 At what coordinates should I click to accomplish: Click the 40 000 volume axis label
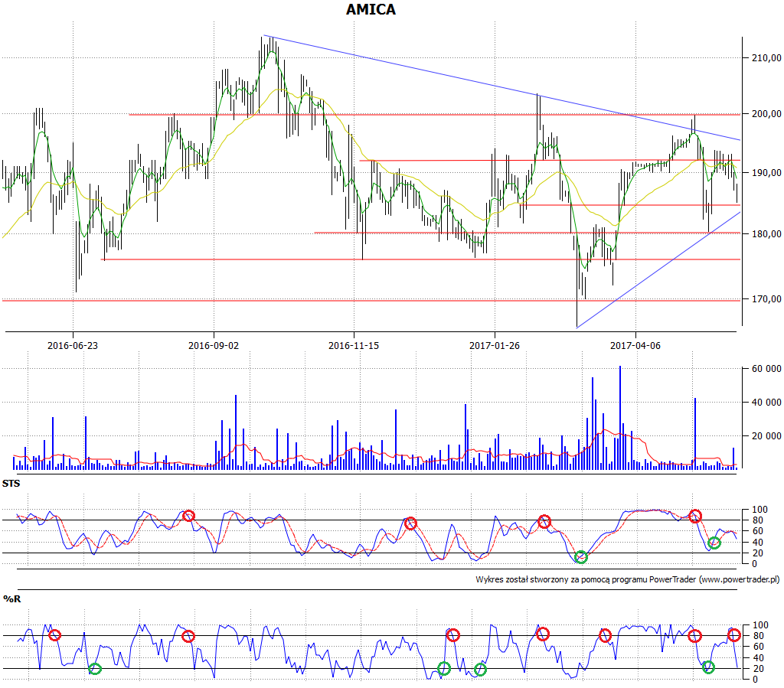pos(766,403)
